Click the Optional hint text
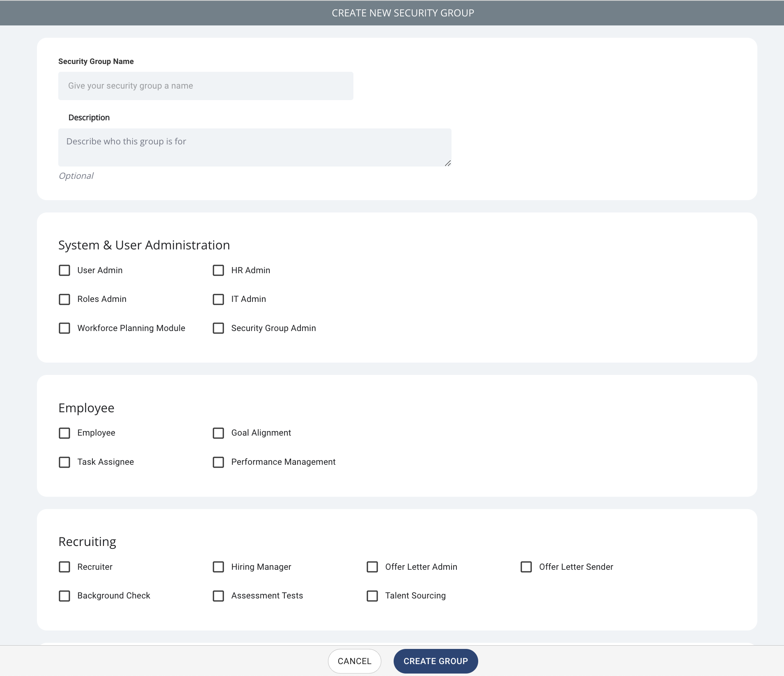This screenshot has width=784, height=676. click(76, 176)
